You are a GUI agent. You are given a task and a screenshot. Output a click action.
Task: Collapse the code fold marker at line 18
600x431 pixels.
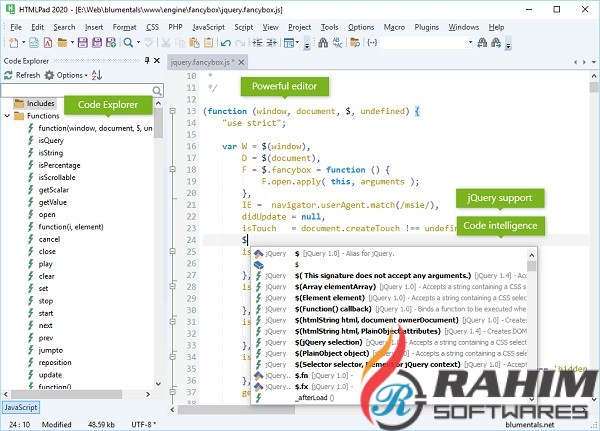(x=173, y=169)
